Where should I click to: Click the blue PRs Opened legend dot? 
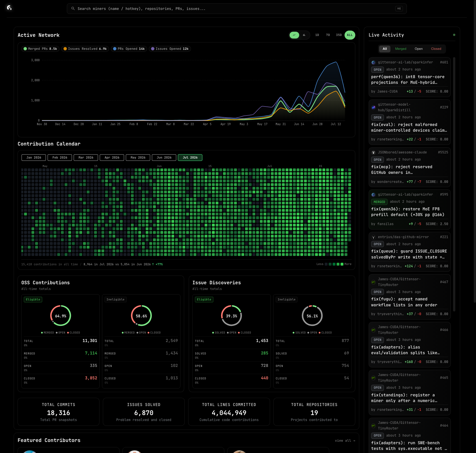(x=115, y=49)
